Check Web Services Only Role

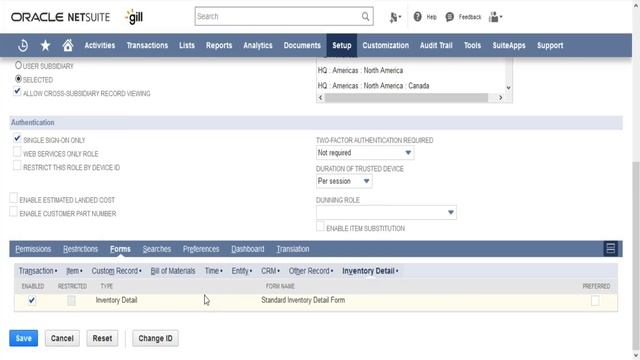pyautogui.click(x=17, y=152)
